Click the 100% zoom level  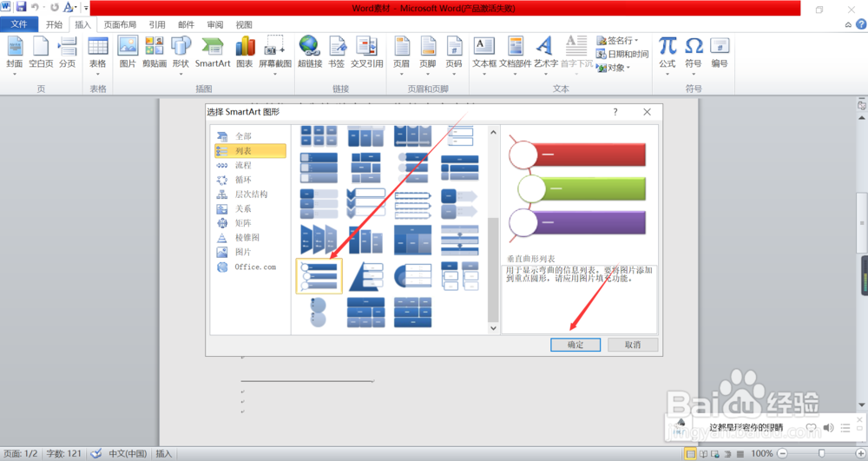[762, 453]
